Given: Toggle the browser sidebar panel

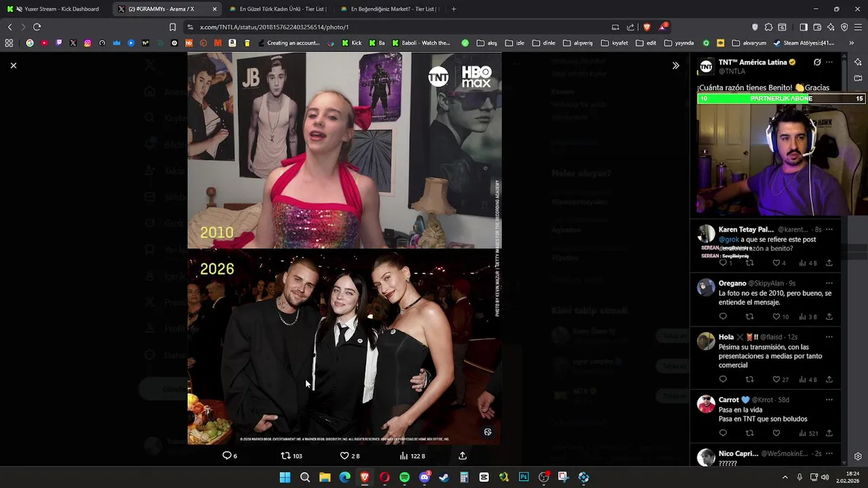Looking at the screenshot, I should (803, 27).
